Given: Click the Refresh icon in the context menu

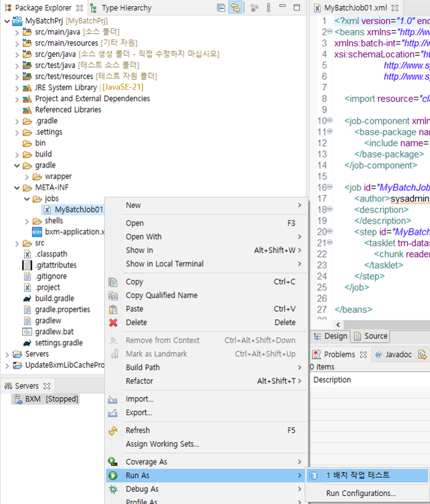Looking at the screenshot, I should 113,430.
